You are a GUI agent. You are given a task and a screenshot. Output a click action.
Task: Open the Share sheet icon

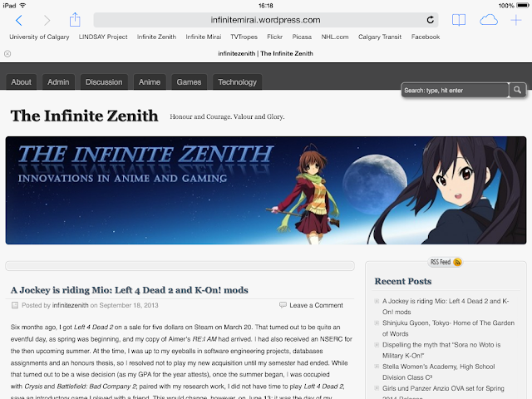click(x=75, y=20)
